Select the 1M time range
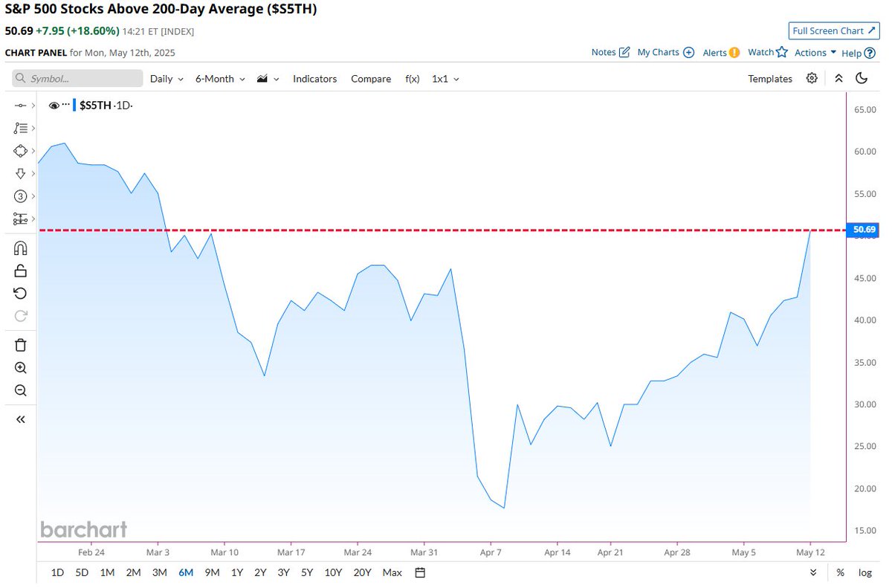Image resolution: width=892 pixels, height=588 pixels. coord(107,572)
